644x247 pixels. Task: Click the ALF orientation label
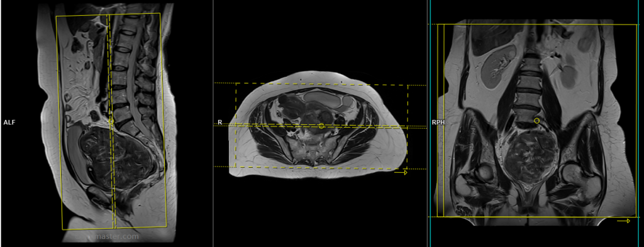9,123
